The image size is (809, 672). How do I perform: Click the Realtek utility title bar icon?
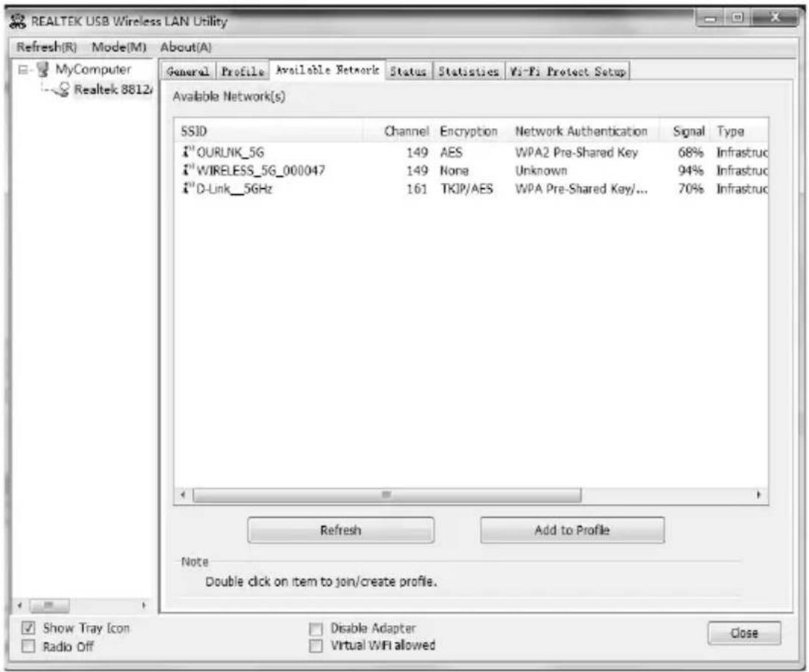tap(18, 21)
